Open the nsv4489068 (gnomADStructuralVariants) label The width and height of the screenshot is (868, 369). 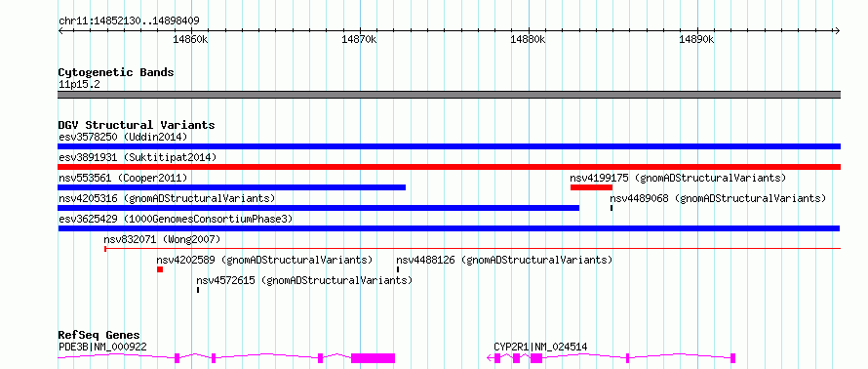coord(718,198)
